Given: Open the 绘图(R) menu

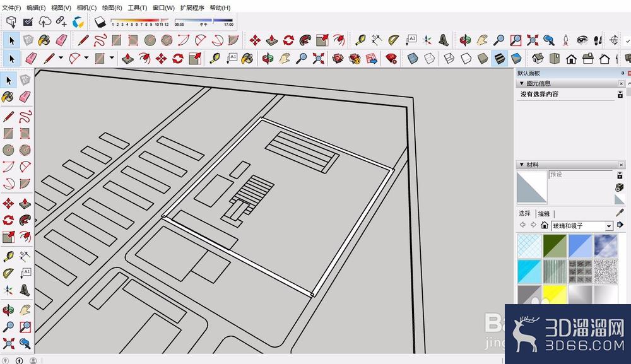Looking at the screenshot, I should (x=112, y=8).
